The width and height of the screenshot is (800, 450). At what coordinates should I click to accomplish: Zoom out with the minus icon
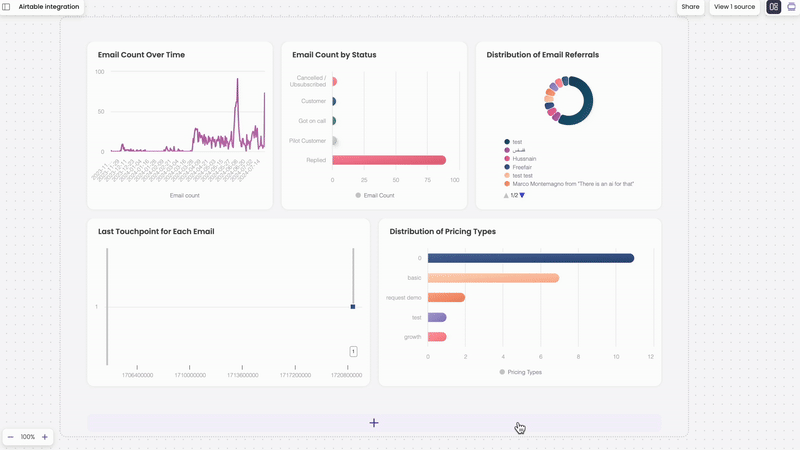[10, 437]
